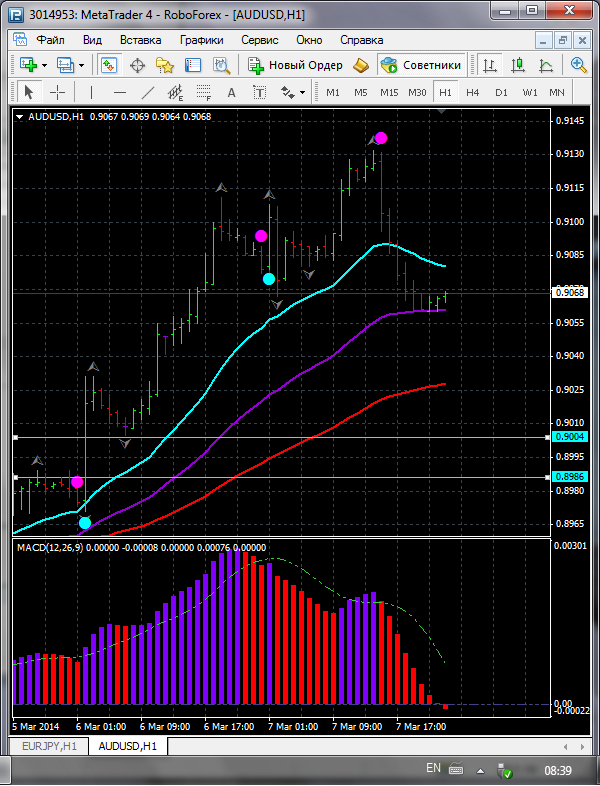Screen dimensions: 600x786
Task: Click the chart shift triangle marker
Action: click(442, 111)
